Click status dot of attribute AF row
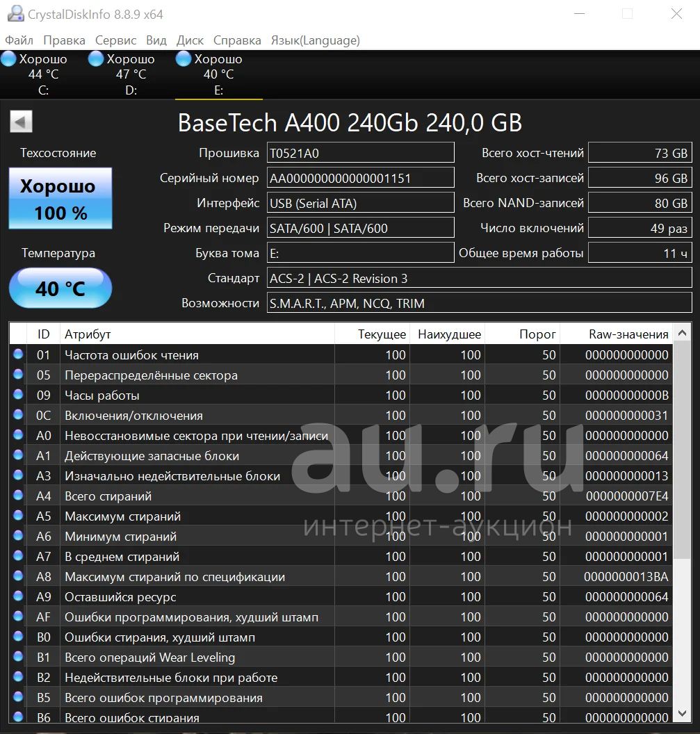 tap(18, 616)
